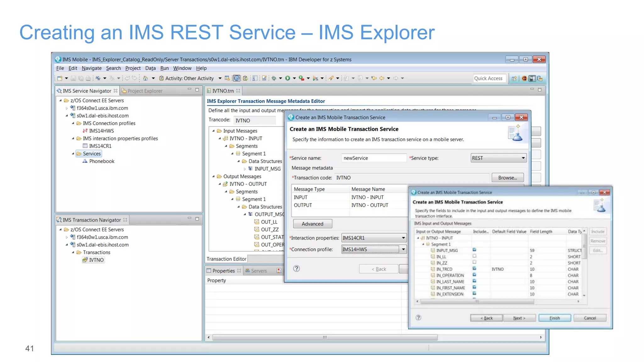Viewport: 644px width, 362px height.
Task: Open the Activity: Other Activity dropdown arrow
Action: click(x=220, y=78)
